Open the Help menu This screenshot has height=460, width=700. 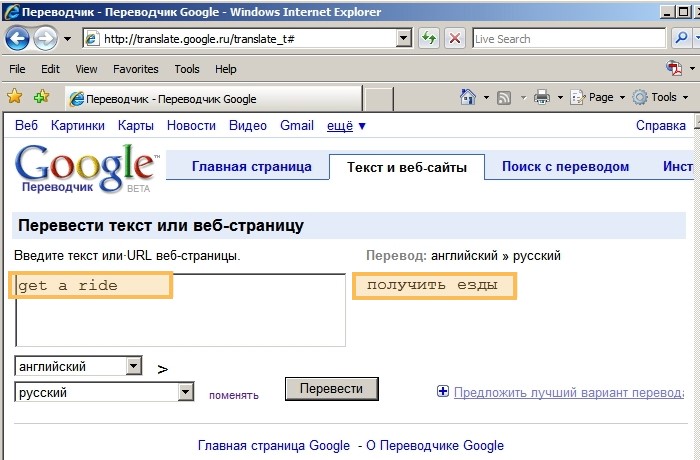(225, 69)
